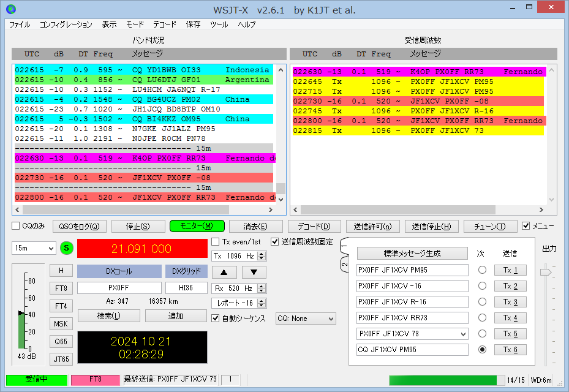Open the モード menu

point(135,24)
